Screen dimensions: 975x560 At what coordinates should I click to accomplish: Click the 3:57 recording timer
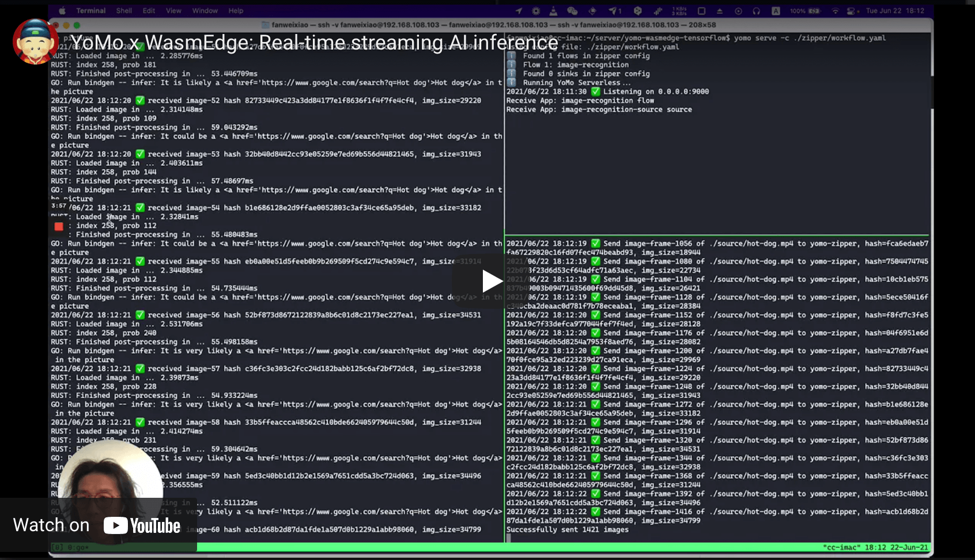[59, 206]
